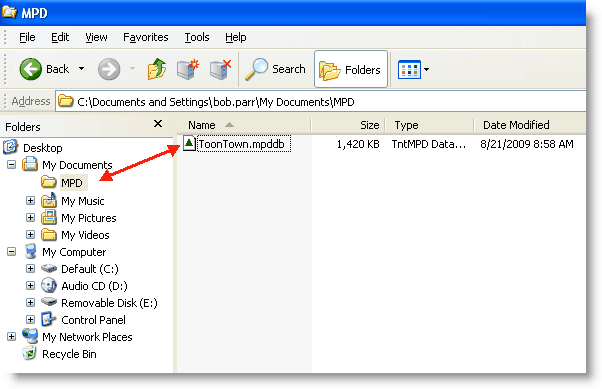Open the File menu
The width and height of the screenshot is (602, 389).
tap(27, 37)
